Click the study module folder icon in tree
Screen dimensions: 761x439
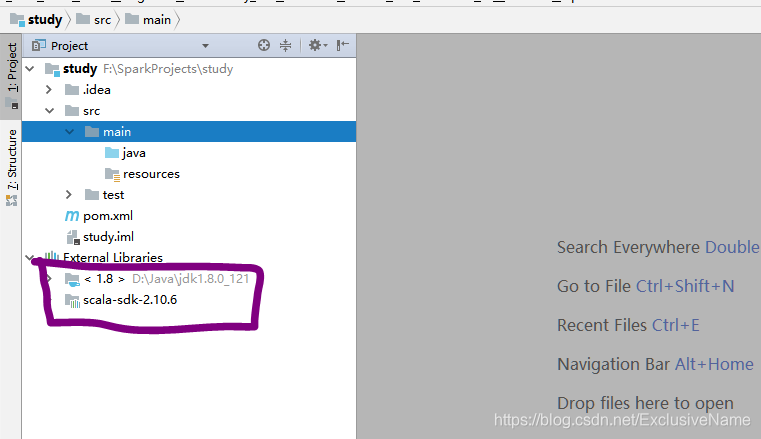pos(52,69)
